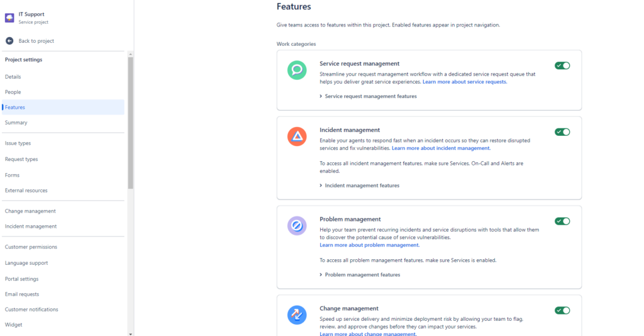The image size is (644, 336).
Task: Click the Incident management card heading
Action: [x=350, y=130]
